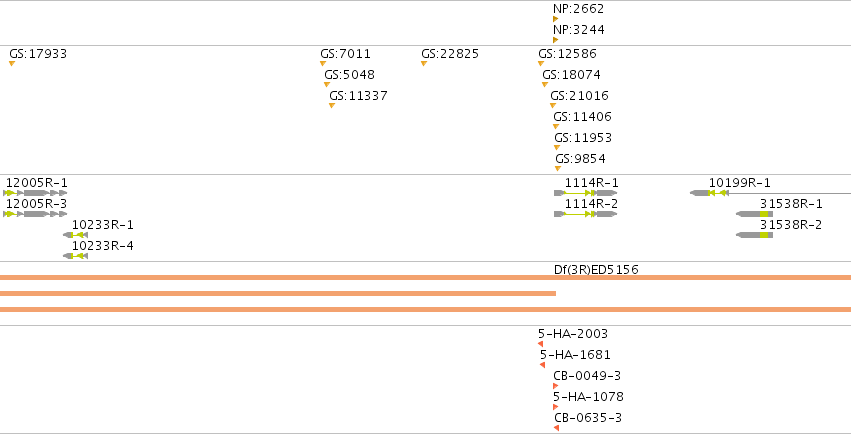The height and width of the screenshot is (434, 851).
Task: Click the triangle marker under GS:9854
Action: pos(557,168)
